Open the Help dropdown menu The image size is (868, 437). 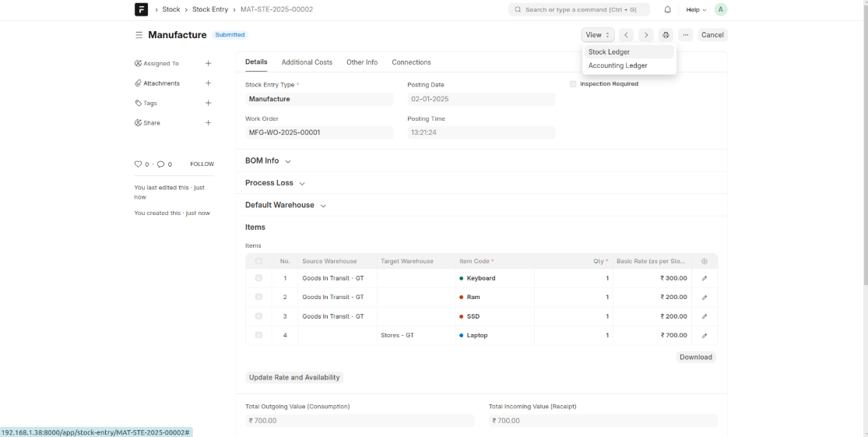[x=696, y=9]
